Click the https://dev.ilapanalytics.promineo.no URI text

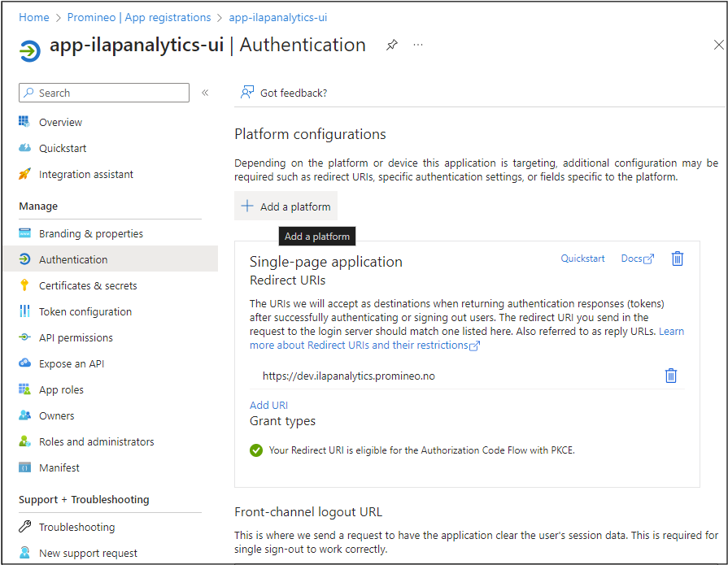pos(349,376)
